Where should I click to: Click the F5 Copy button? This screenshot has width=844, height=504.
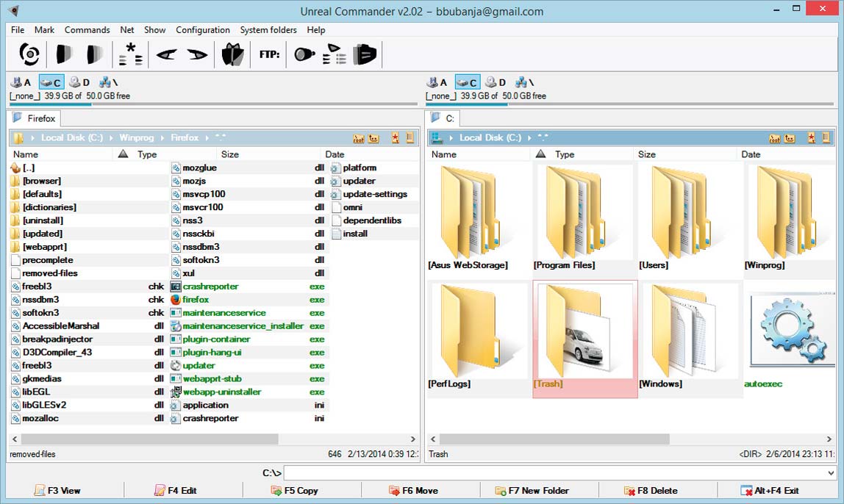click(x=294, y=491)
